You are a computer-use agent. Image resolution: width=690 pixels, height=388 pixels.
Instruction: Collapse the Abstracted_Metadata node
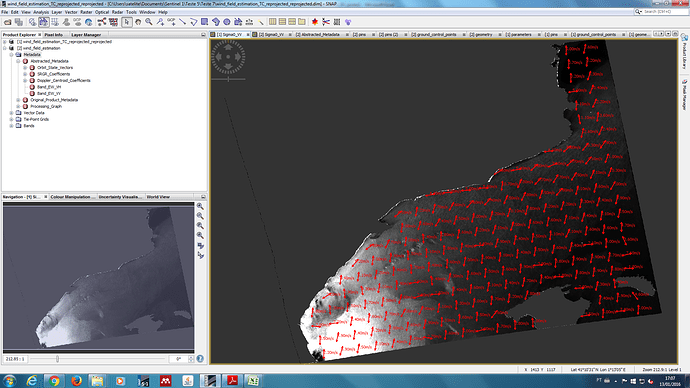click(x=18, y=61)
